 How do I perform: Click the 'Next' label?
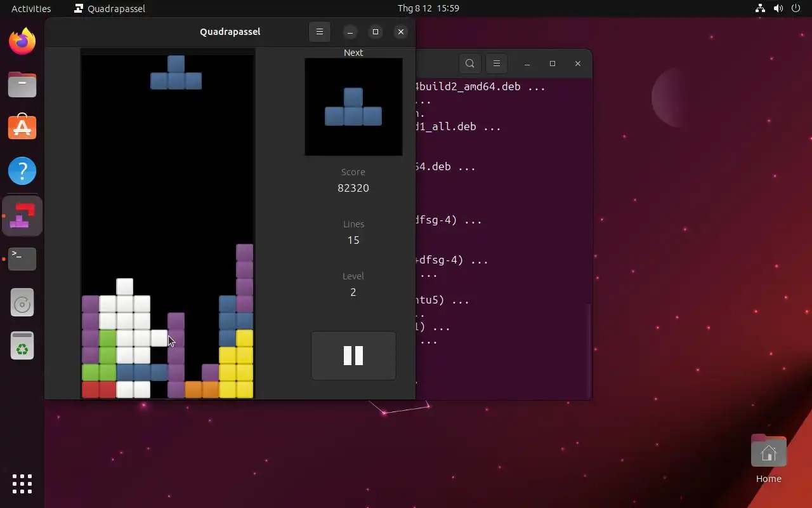[353, 53]
